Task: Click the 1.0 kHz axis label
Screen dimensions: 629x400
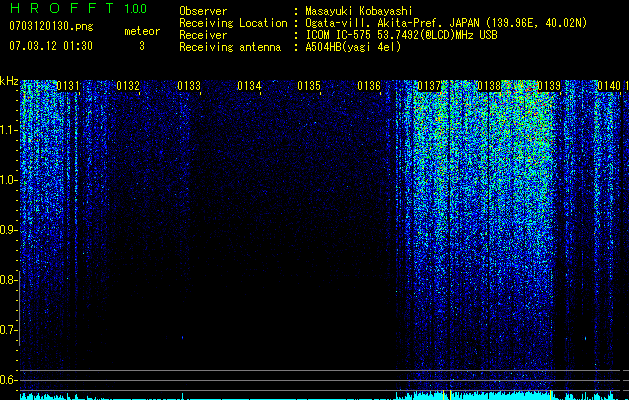Action: tap(7, 180)
